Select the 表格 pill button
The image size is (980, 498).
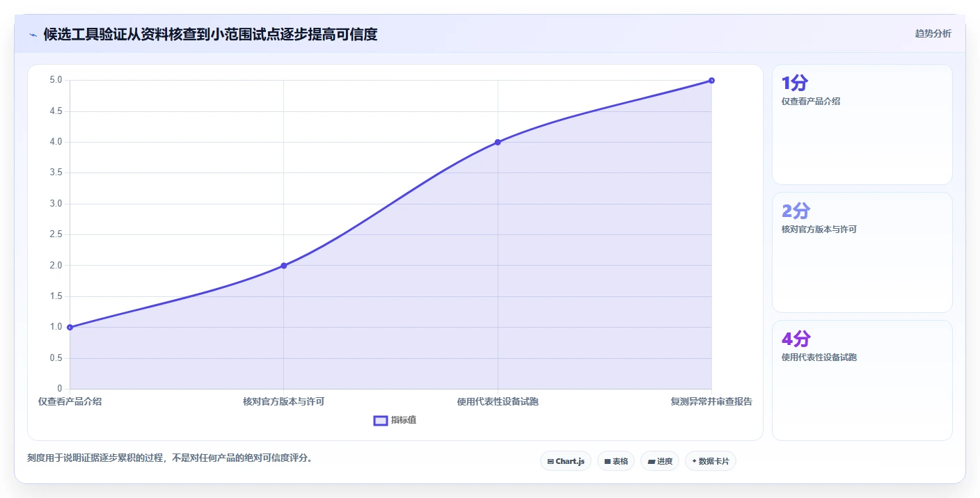(616, 461)
